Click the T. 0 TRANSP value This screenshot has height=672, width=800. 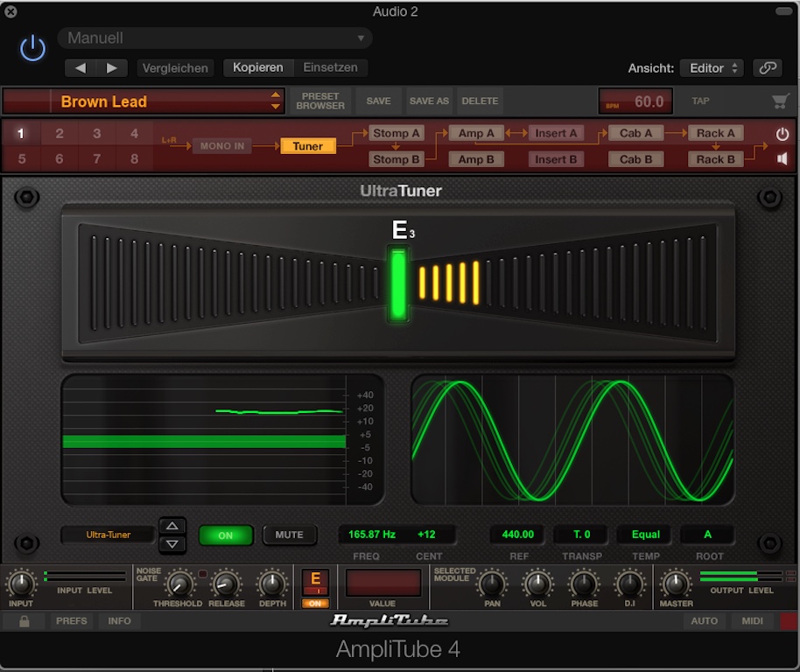581,535
